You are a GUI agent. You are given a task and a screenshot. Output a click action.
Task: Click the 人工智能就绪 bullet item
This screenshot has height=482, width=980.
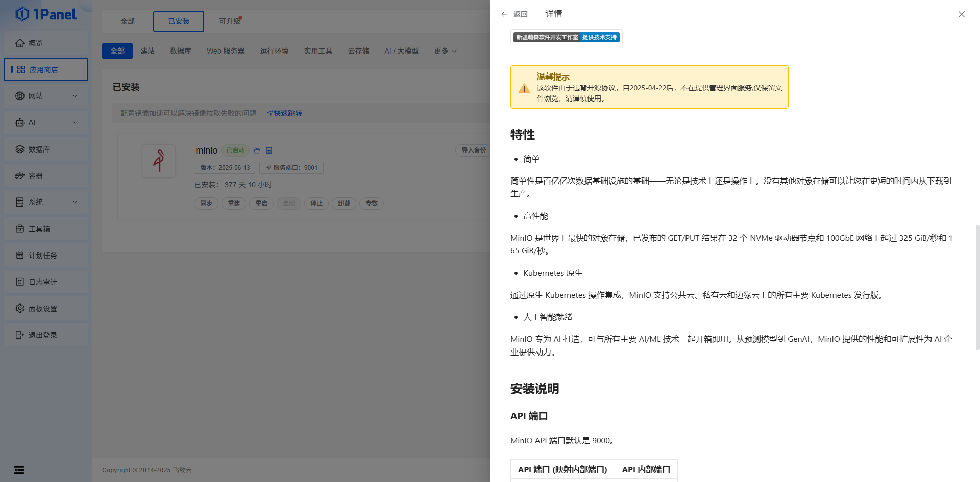click(x=548, y=317)
